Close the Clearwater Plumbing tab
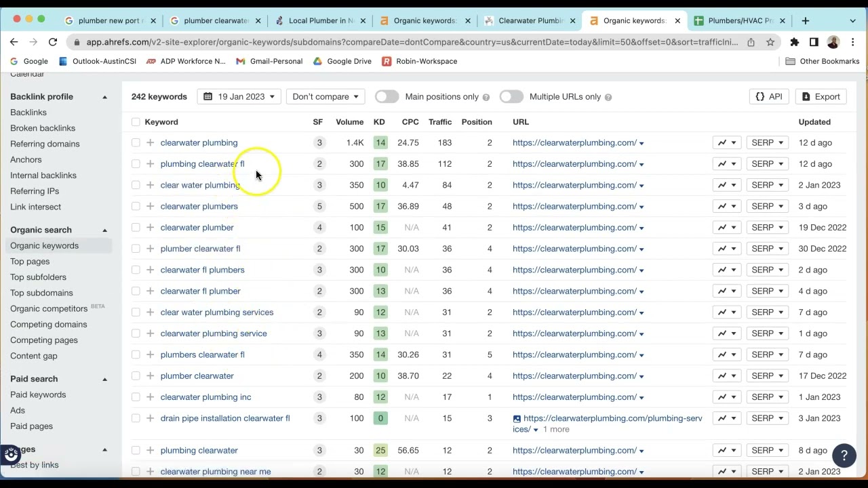The width and height of the screenshot is (868, 488). pos(573,20)
